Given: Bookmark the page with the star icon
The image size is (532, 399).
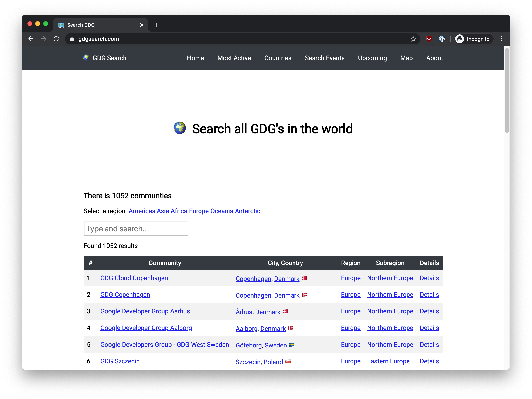Looking at the screenshot, I should (x=413, y=39).
